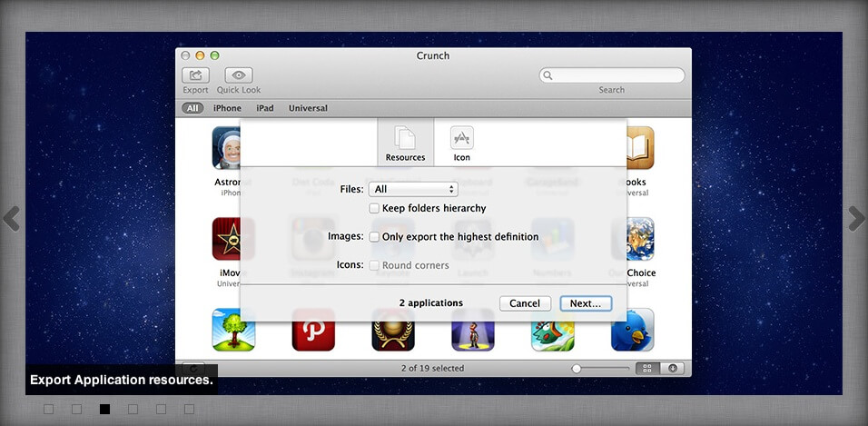The width and height of the screenshot is (868, 426).
Task: Click the '2 applications' label
Action: click(431, 303)
